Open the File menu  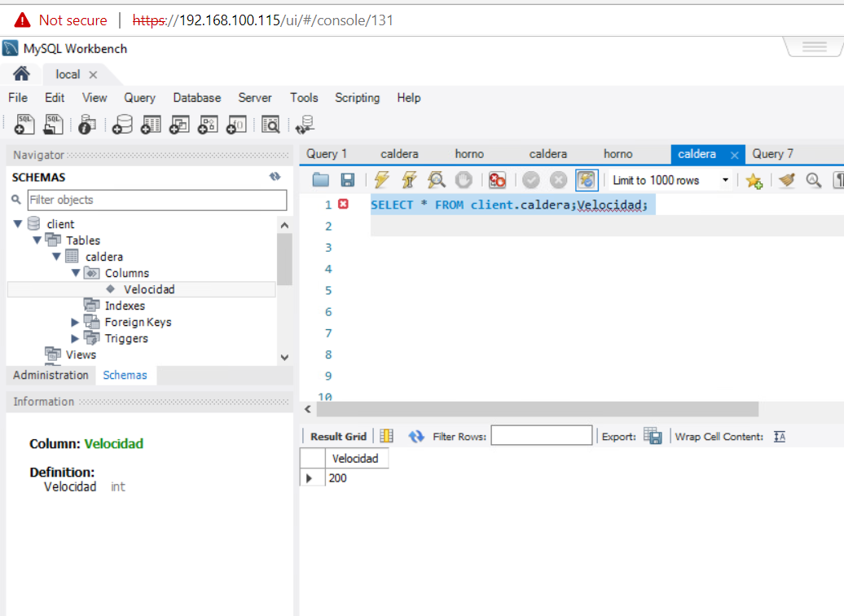18,98
